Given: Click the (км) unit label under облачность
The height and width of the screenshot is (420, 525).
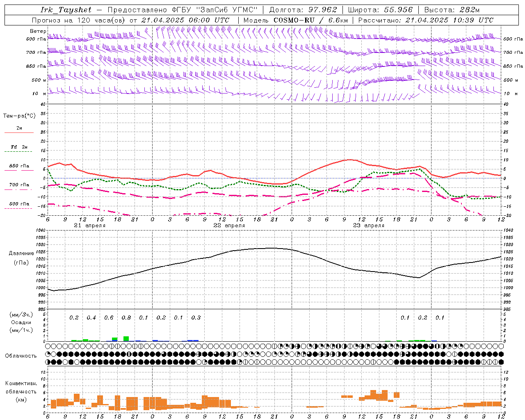Looking at the screenshot, I should 21,399.
